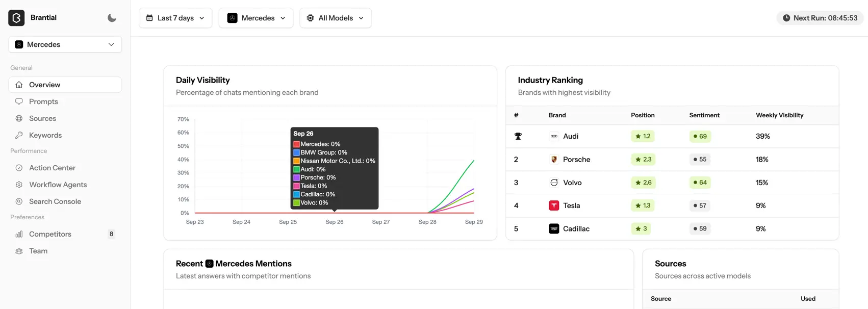Click the Search Console icon

pyautogui.click(x=19, y=201)
